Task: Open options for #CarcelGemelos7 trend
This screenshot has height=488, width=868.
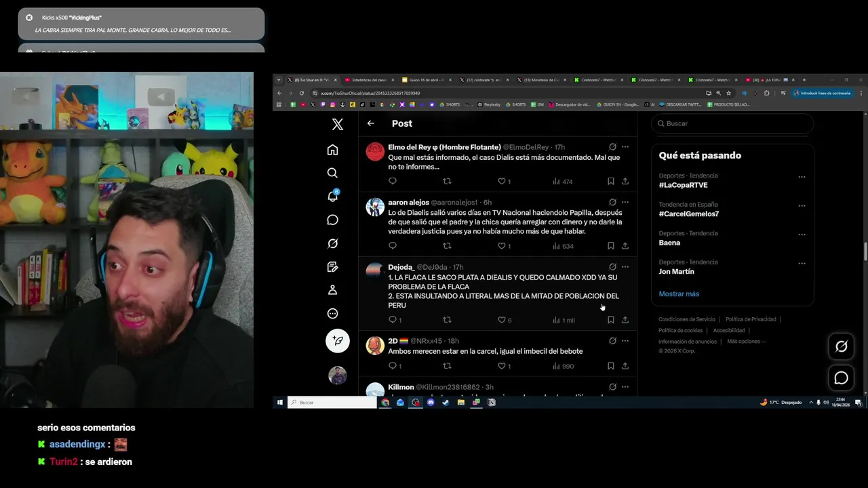Action: 802,205
